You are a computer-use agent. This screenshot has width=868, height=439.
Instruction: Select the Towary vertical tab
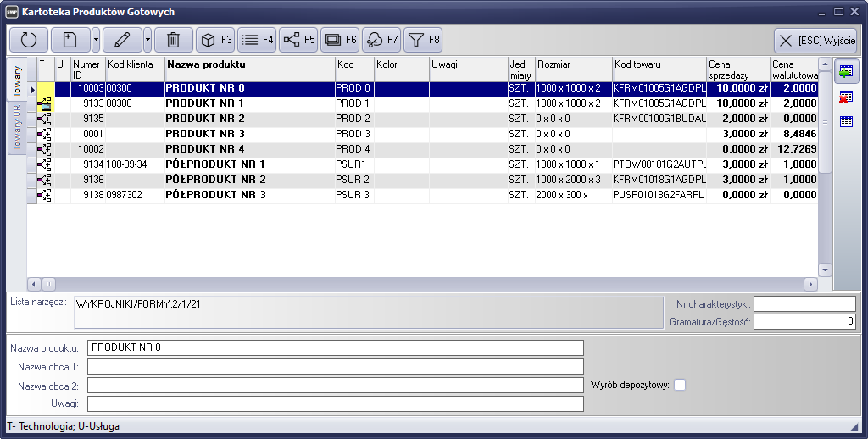(16, 81)
